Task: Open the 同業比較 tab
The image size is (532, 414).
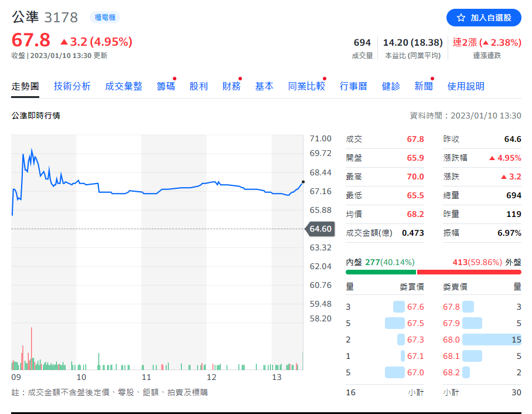Action: 306,86
